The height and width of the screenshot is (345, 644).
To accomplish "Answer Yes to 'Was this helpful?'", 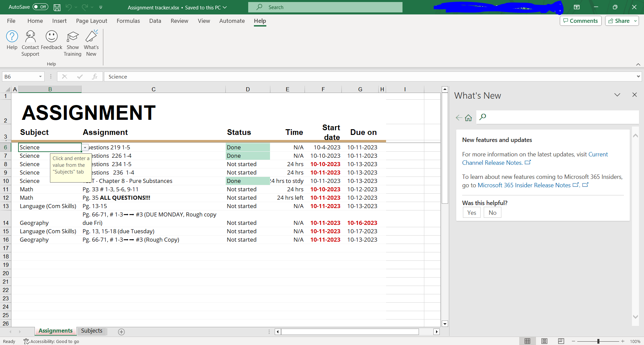I will (x=471, y=212).
